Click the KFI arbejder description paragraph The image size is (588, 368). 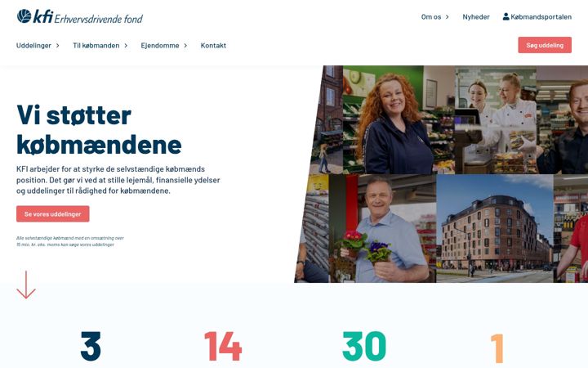tap(118, 180)
